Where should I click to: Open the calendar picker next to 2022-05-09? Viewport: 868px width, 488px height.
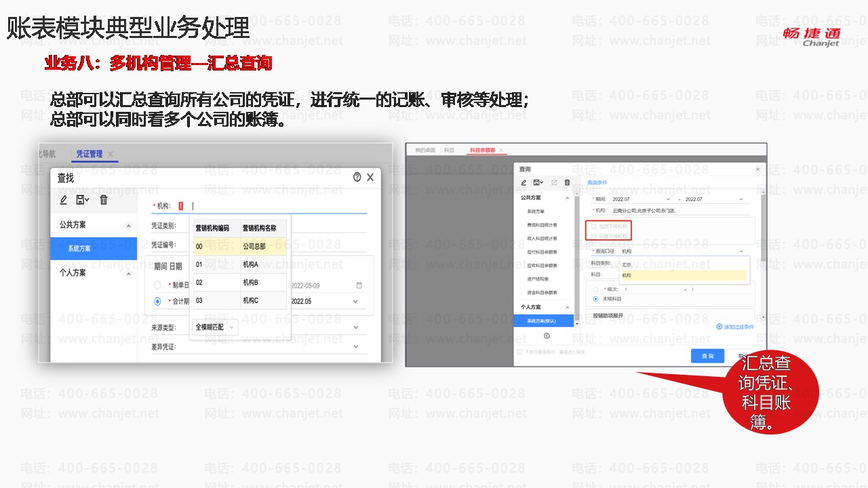tap(359, 285)
